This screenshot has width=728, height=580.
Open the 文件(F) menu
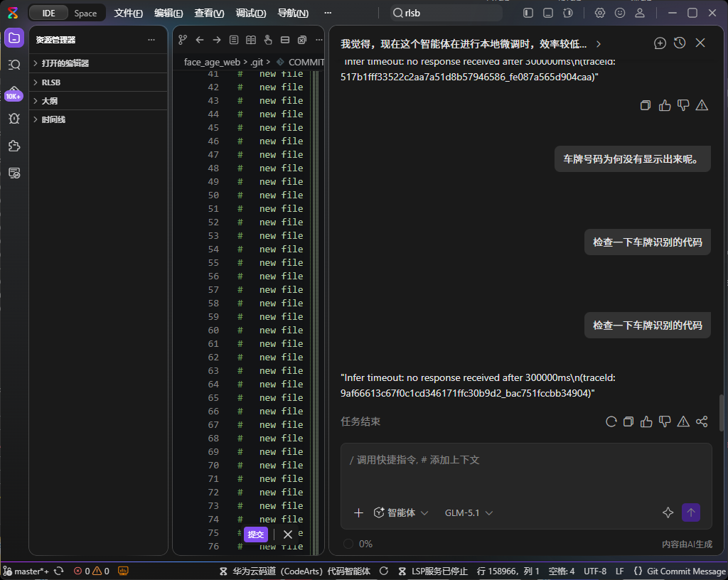(x=129, y=13)
